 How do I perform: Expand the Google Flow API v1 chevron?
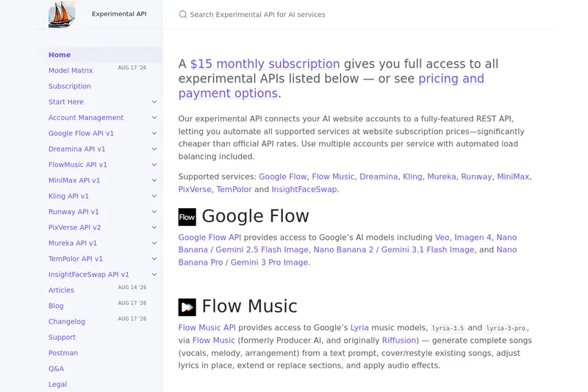coord(154,134)
